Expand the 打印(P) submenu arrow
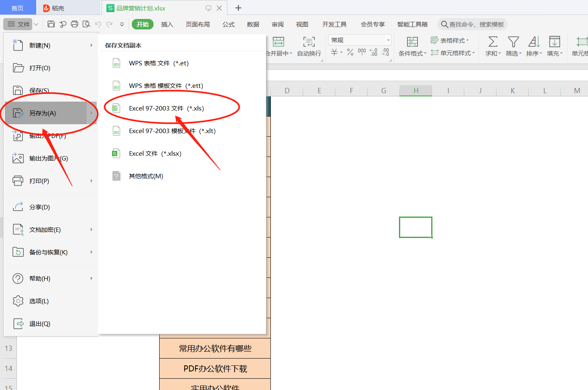 click(91, 181)
